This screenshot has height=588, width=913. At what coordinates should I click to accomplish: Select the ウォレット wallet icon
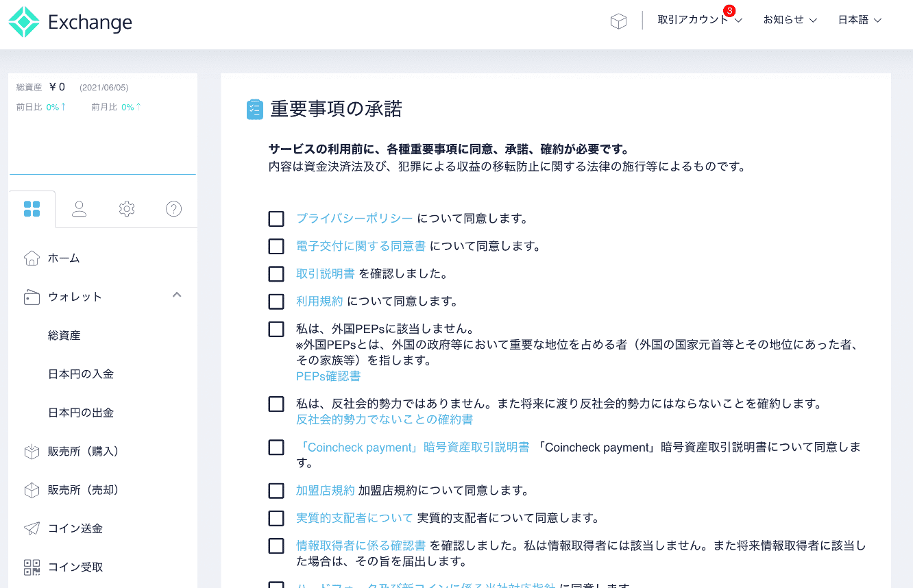[32, 297]
